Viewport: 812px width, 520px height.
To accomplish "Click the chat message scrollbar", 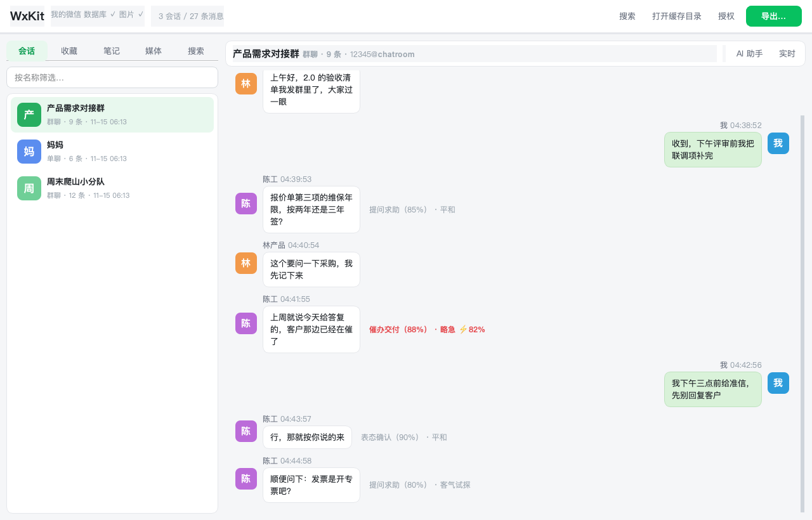I will point(802,314).
